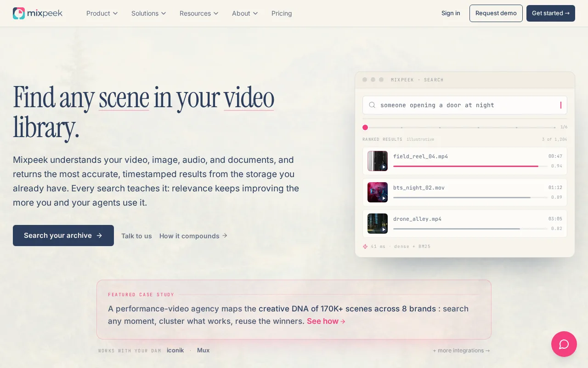588x368 pixels.
Task: Click the 'Ranked Results' label
Action: coord(382,139)
